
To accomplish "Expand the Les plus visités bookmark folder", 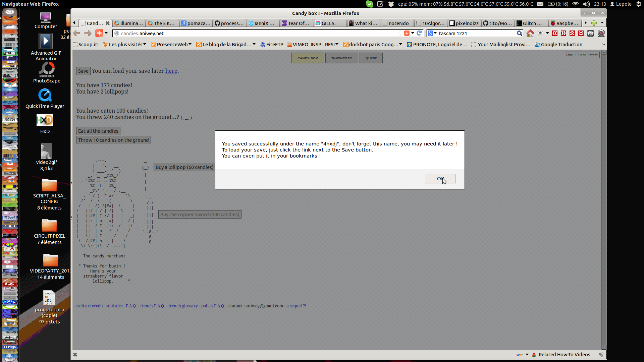I will coord(124,45).
